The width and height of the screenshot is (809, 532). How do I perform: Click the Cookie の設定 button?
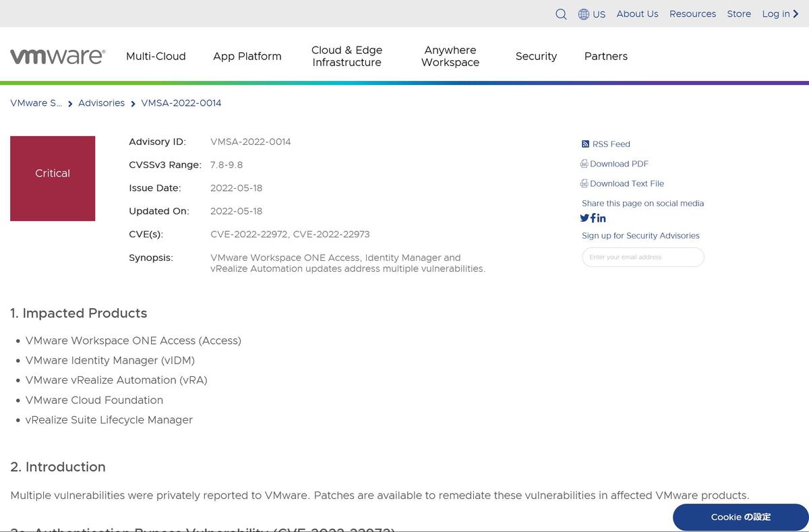741,517
